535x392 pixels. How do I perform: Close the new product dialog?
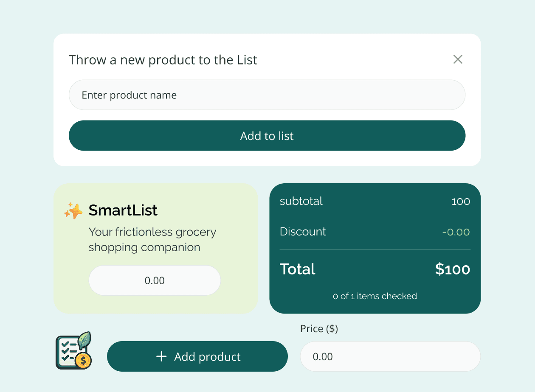[x=457, y=59]
